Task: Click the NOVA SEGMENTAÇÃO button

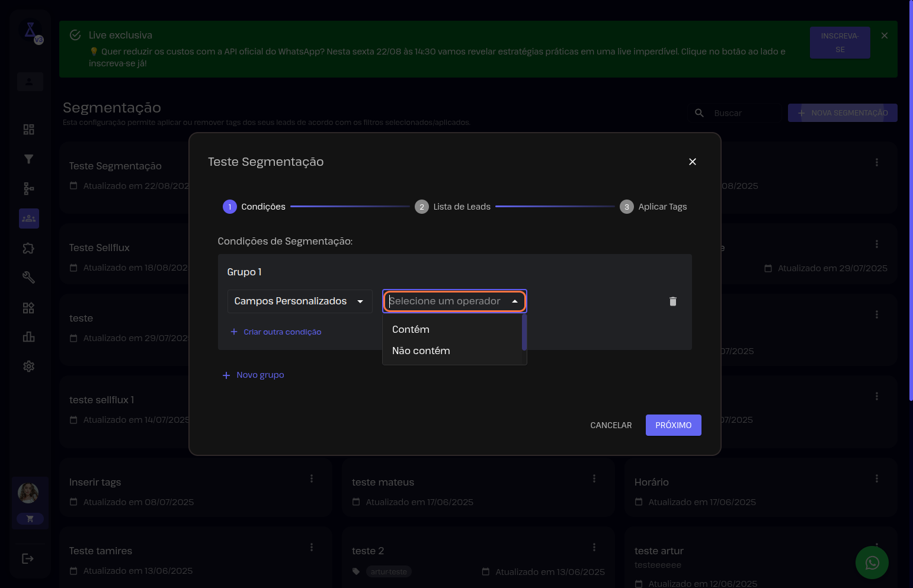Action: click(x=842, y=113)
